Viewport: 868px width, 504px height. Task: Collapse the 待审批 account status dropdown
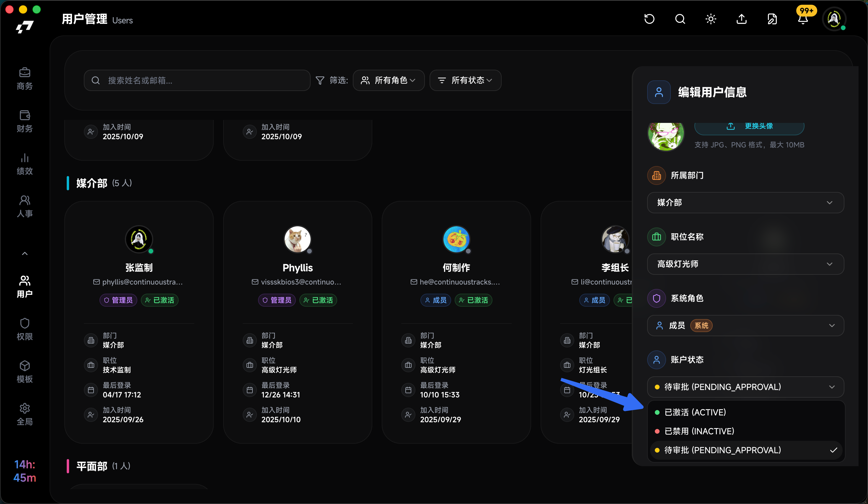pos(745,387)
